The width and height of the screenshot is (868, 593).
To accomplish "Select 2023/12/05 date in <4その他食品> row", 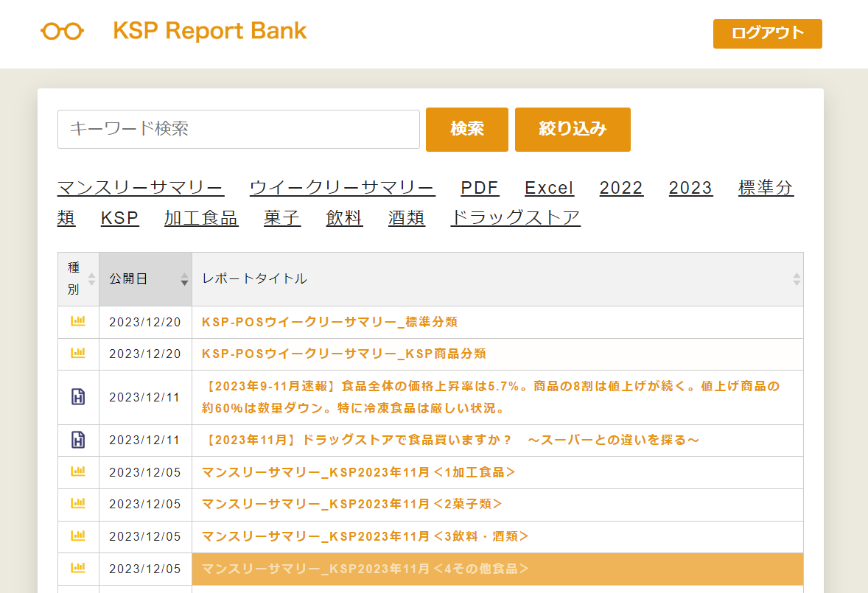I will (x=145, y=569).
